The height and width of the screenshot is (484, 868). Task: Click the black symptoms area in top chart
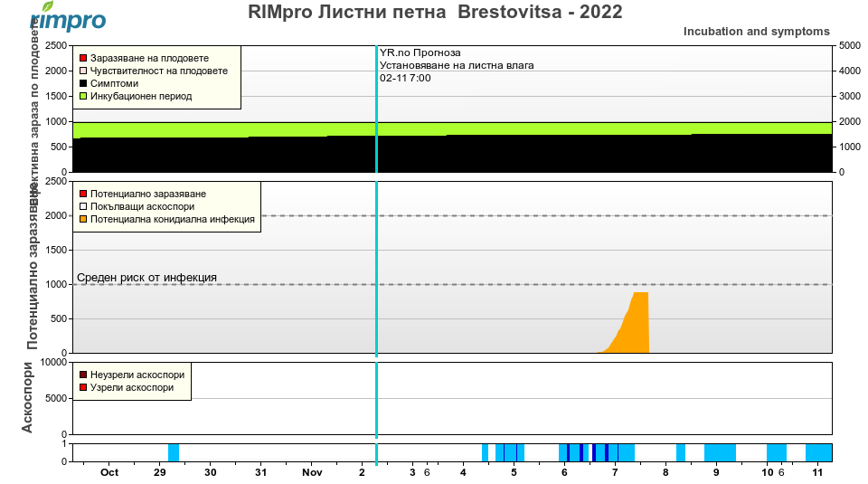point(452,154)
